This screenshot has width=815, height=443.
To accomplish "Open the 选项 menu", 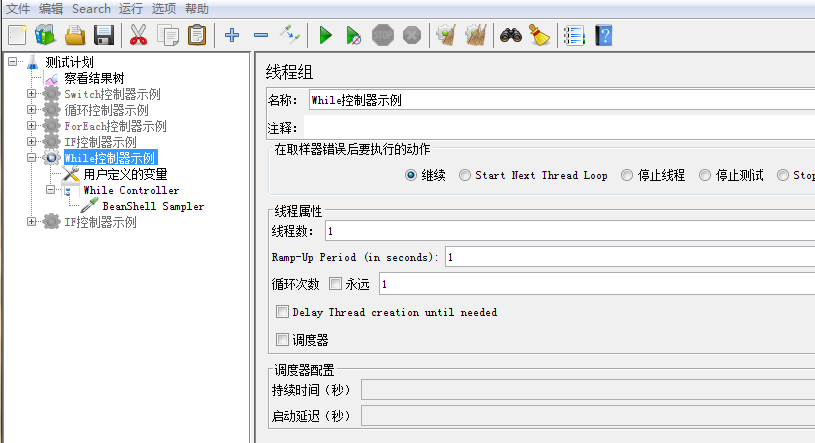I will click(x=164, y=9).
